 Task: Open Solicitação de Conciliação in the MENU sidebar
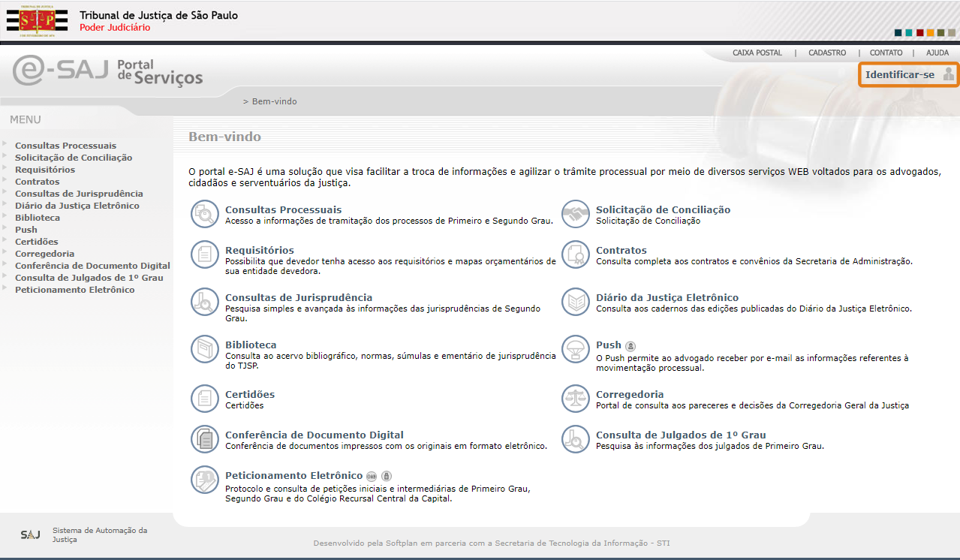tap(74, 158)
